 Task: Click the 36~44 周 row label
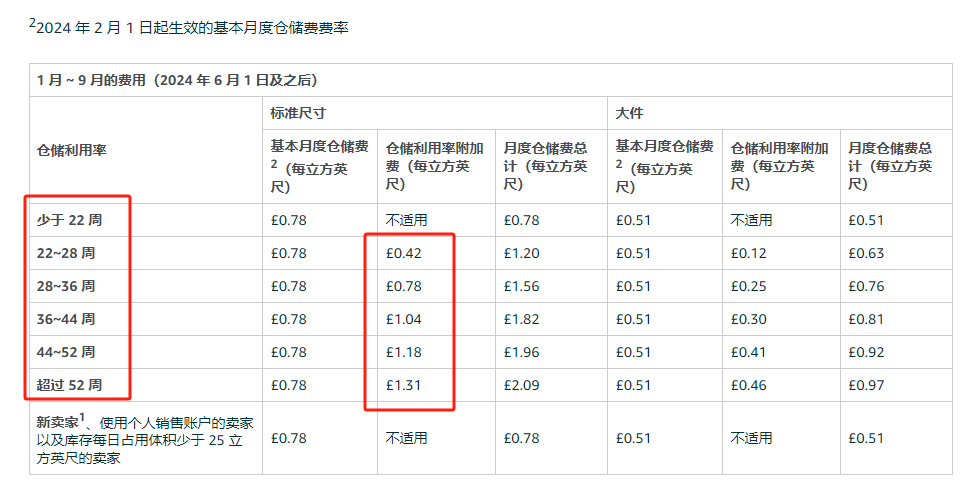click(x=67, y=319)
